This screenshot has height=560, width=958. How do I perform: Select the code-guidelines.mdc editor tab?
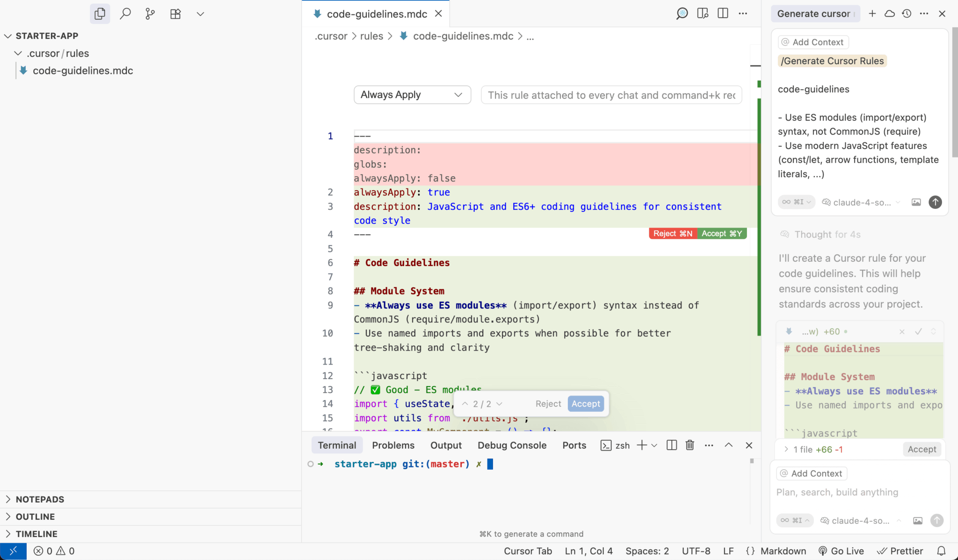(x=377, y=14)
